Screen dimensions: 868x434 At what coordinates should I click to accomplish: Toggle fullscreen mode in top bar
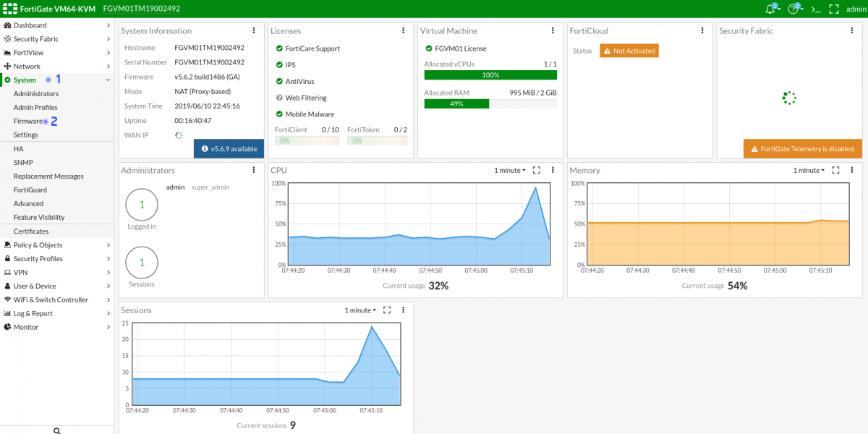pos(833,9)
